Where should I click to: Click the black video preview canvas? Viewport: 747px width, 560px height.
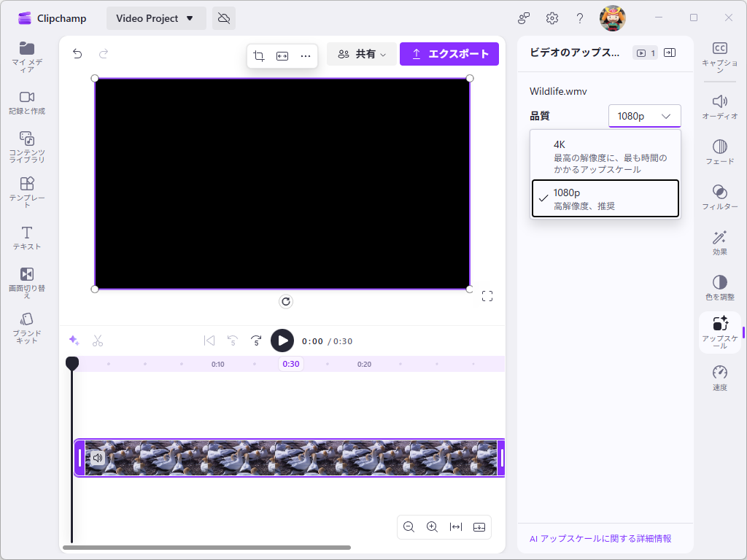(282, 184)
